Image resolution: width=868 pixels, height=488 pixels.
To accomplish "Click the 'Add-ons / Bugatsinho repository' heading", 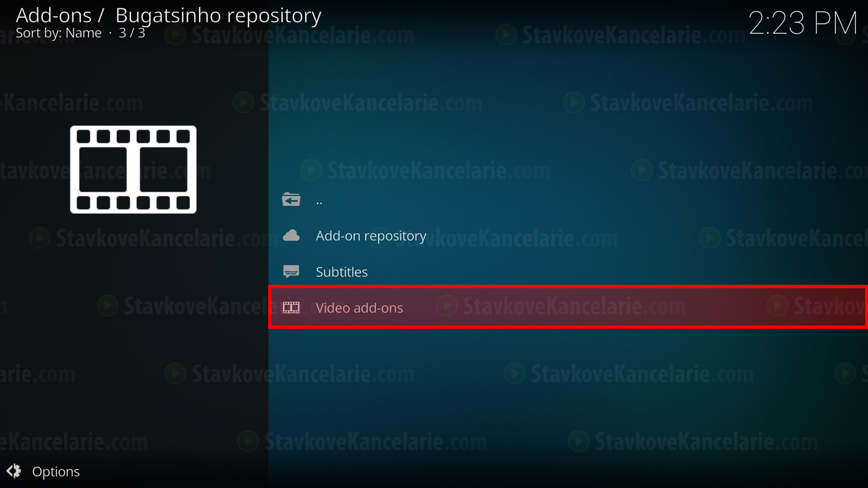I will (169, 14).
